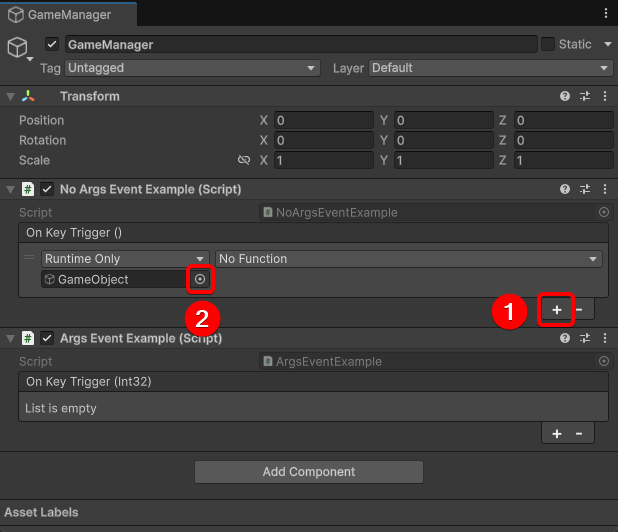The width and height of the screenshot is (618, 532).
Task: Open presets for Args Event Example script
Action: pos(585,338)
